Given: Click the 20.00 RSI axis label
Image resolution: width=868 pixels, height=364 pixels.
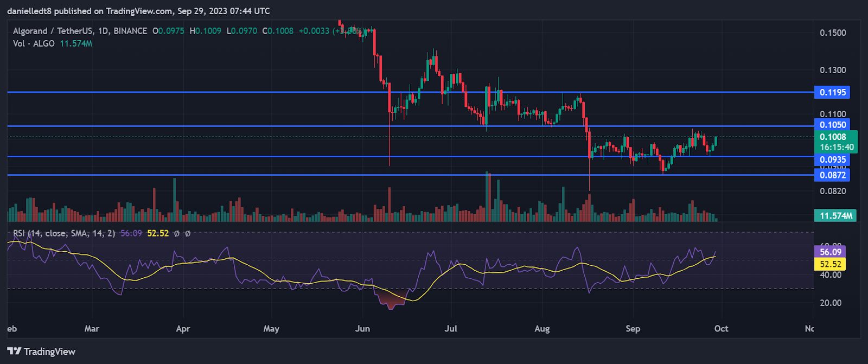Looking at the screenshot, I should (x=831, y=303).
